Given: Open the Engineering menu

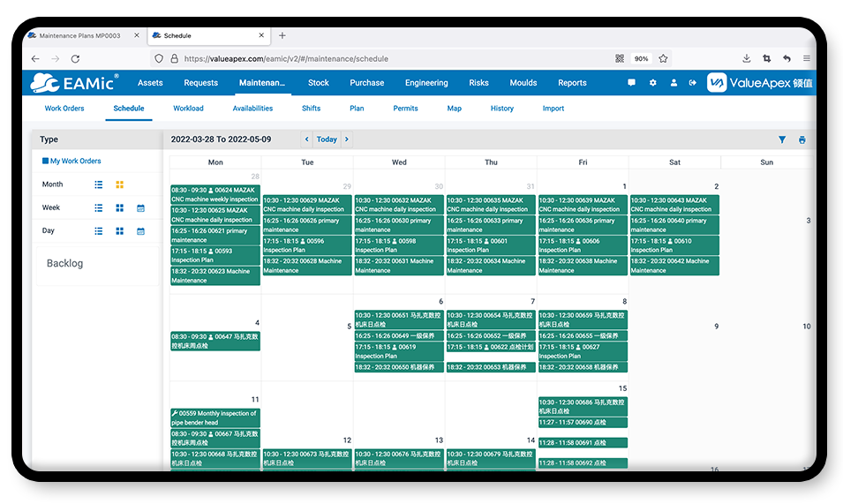Looking at the screenshot, I should [426, 83].
